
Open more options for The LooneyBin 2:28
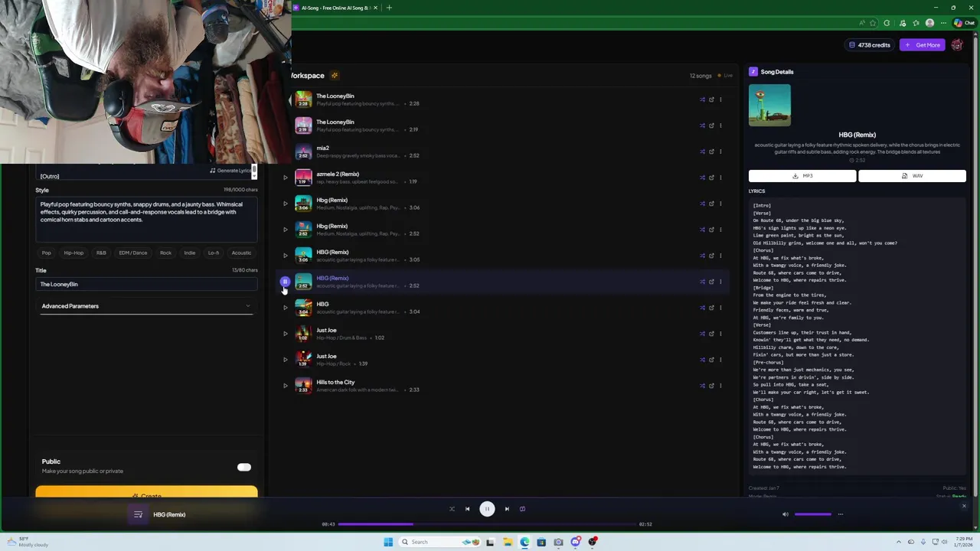720,99
